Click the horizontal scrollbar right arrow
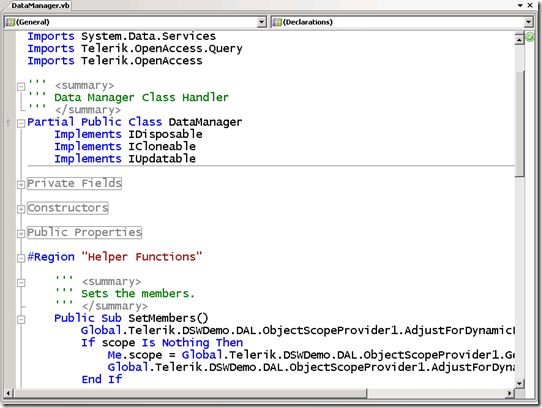 [509, 393]
